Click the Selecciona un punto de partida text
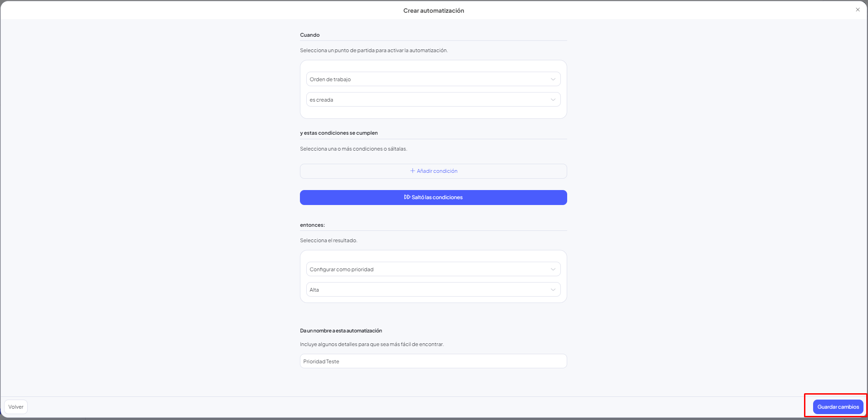Screen dimensions: 868x420 tap(374, 50)
